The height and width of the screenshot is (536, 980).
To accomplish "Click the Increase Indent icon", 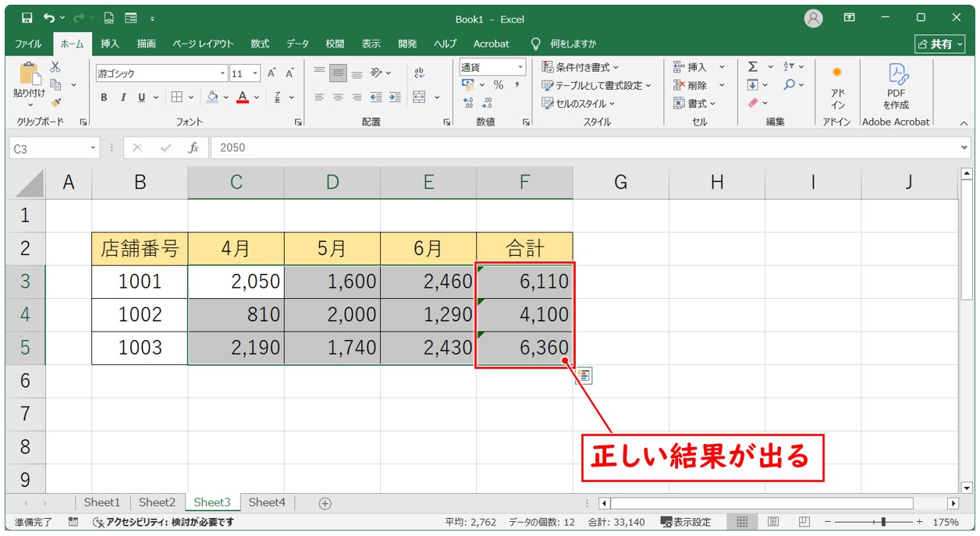I will (395, 98).
